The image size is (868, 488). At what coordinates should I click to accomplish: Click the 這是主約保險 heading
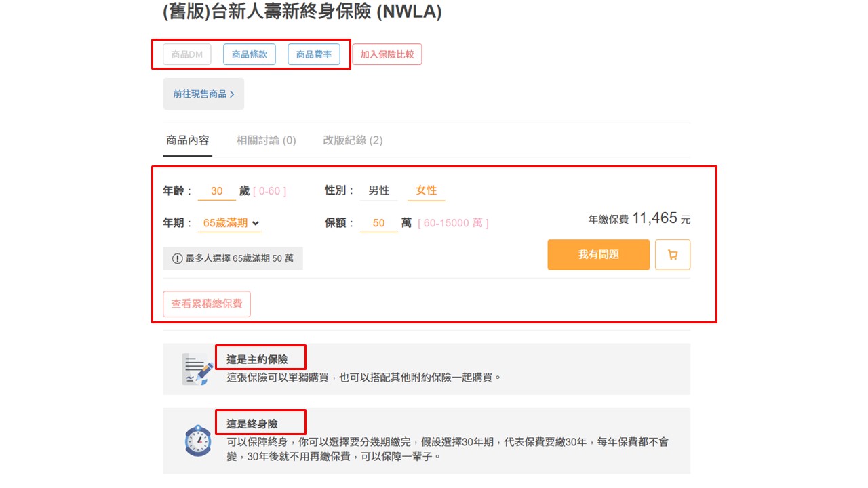coord(257,359)
